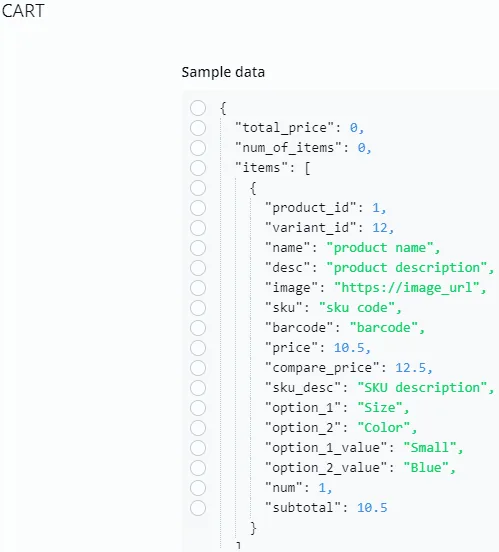Pick the radio button beside "variant_id"
The height and width of the screenshot is (552, 499).
tap(198, 228)
